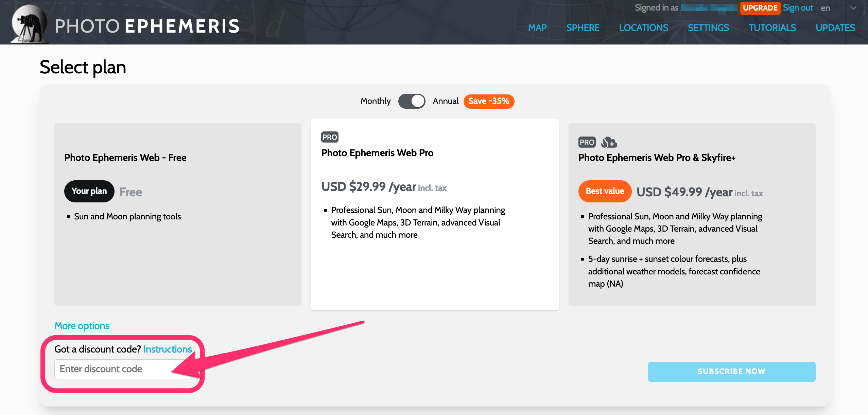Click Sun and Moon planning tools text

click(x=127, y=217)
